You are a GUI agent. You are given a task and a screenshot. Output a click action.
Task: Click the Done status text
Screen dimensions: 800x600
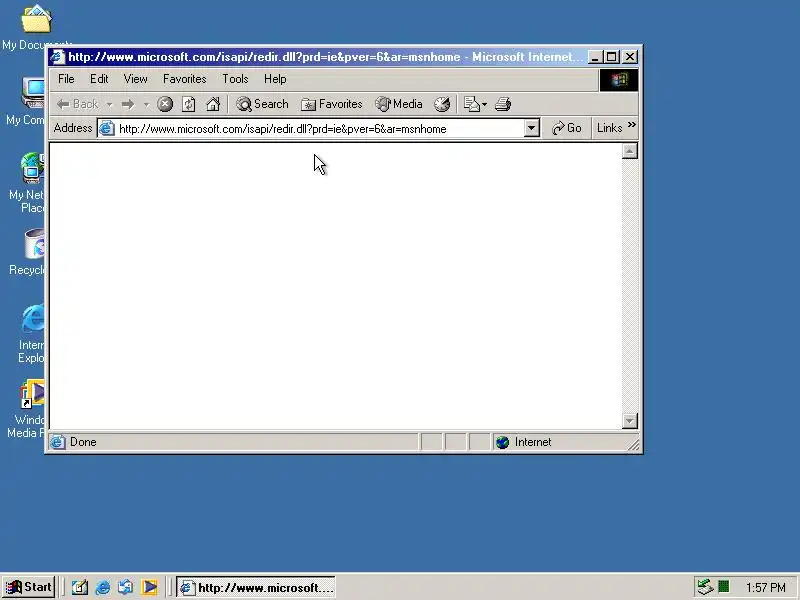[83, 442]
